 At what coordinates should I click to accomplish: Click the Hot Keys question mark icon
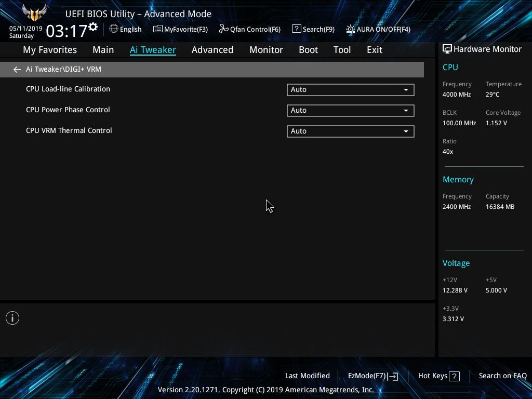pos(454,376)
